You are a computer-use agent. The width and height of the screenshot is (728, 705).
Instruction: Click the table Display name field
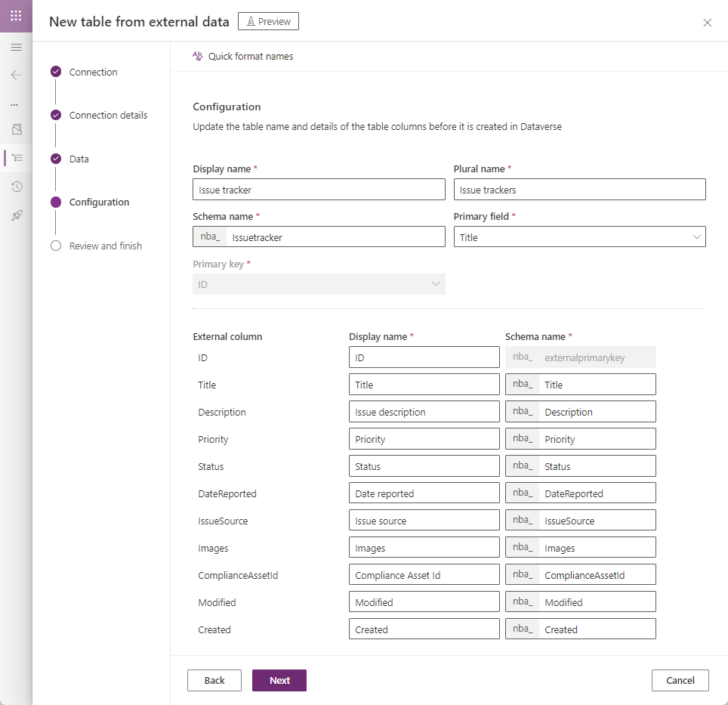[319, 190]
